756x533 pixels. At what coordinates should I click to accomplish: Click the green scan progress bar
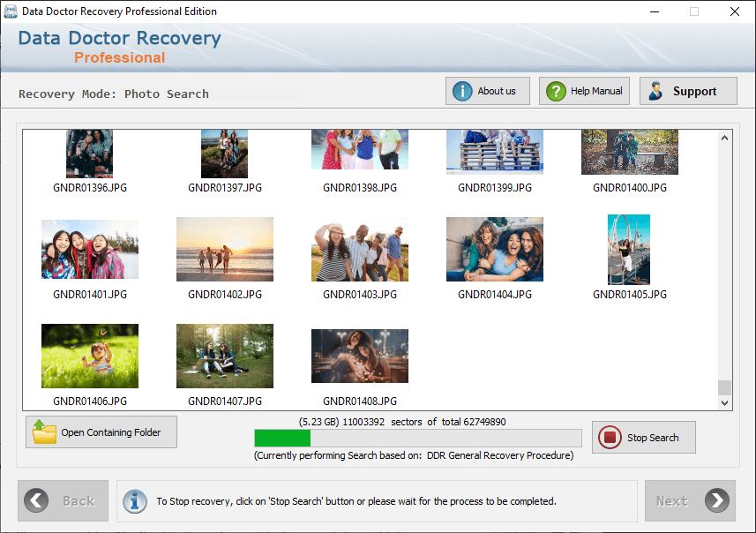click(417, 438)
